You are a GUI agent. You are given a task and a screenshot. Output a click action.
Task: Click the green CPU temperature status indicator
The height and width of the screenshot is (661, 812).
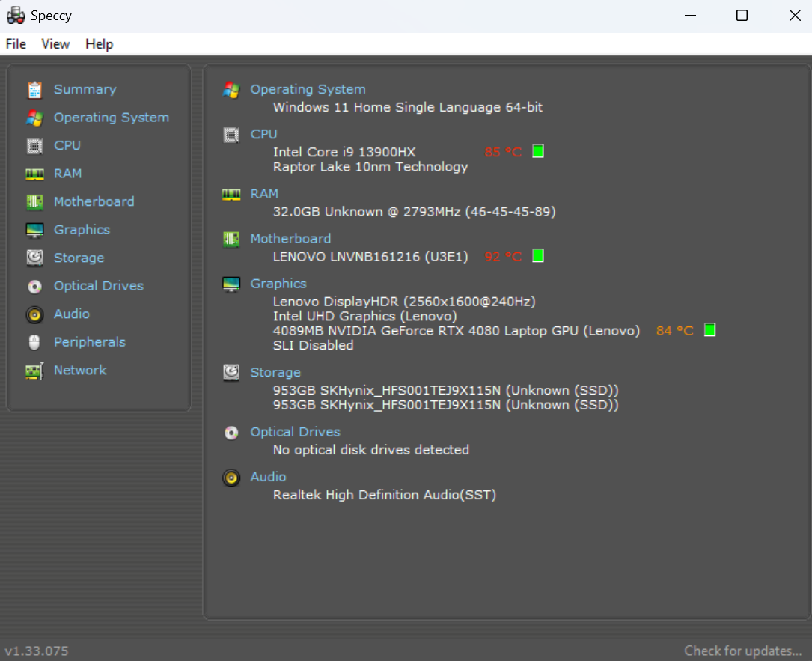coord(538,151)
